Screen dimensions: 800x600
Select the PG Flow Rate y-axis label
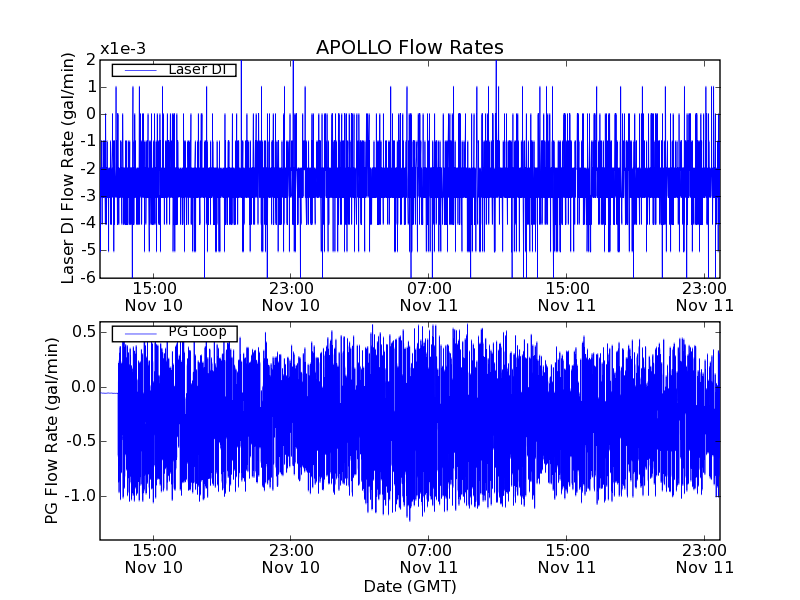click(x=51, y=430)
